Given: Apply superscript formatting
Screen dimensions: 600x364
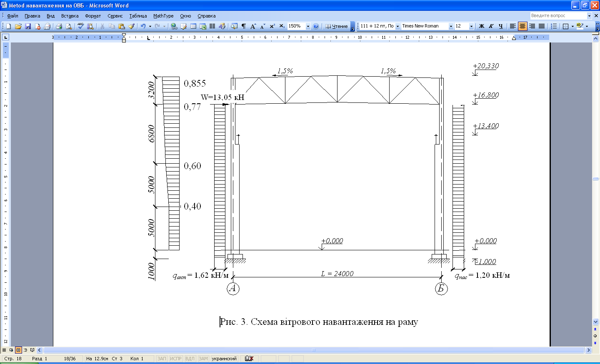Looking at the screenshot, I should pos(272,26).
